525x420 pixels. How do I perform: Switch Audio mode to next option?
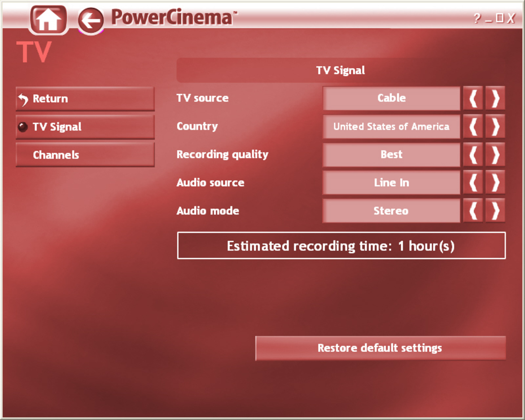point(495,210)
